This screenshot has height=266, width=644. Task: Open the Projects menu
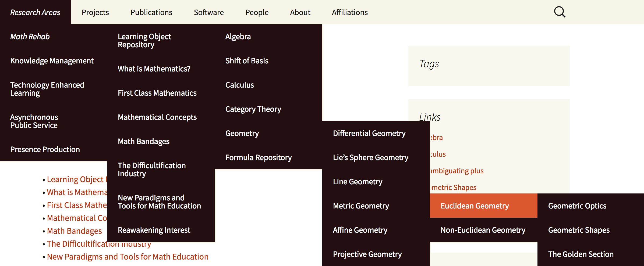point(95,12)
